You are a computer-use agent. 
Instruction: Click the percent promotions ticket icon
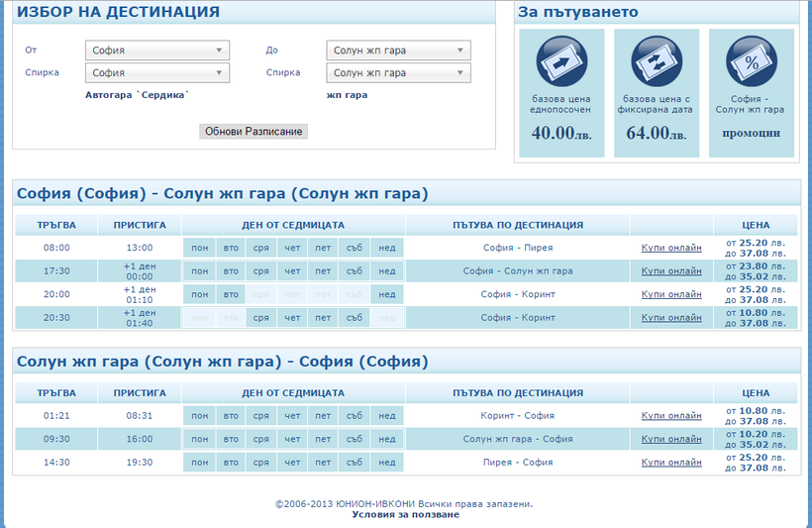[751, 61]
